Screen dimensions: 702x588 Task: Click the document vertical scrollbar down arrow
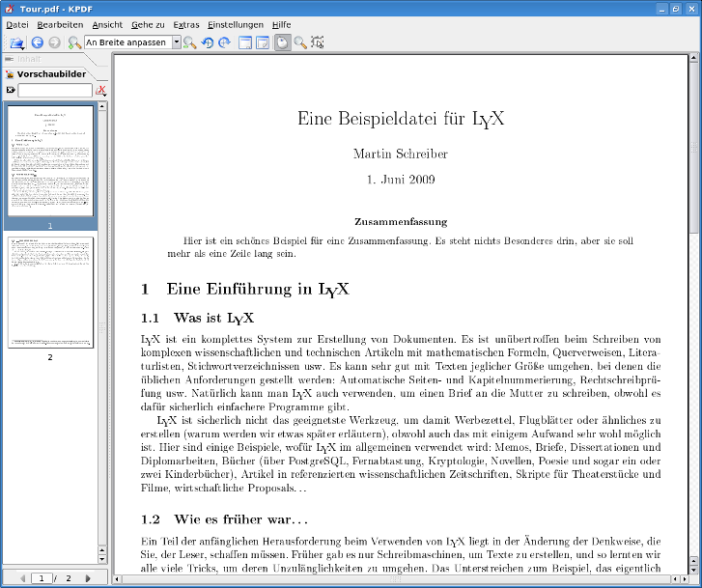(693, 570)
